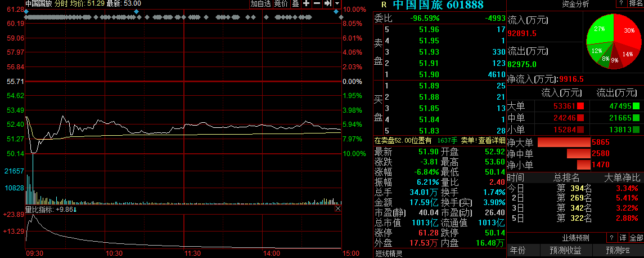The image size is (644, 258).
Task: Open the chart toolbar dropdown arrow
Action: [337, 4]
